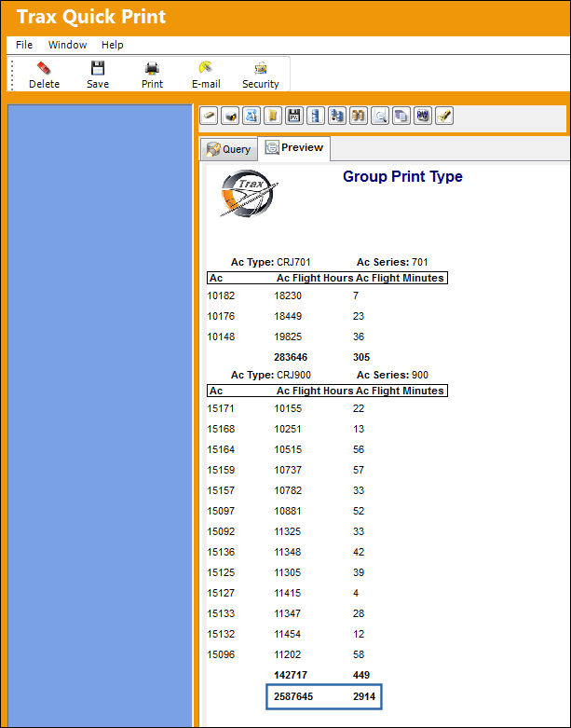This screenshot has height=728, width=571.
Task: Select aircraft 15159 cell
Action: pyautogui.click(x=221, y=470)
